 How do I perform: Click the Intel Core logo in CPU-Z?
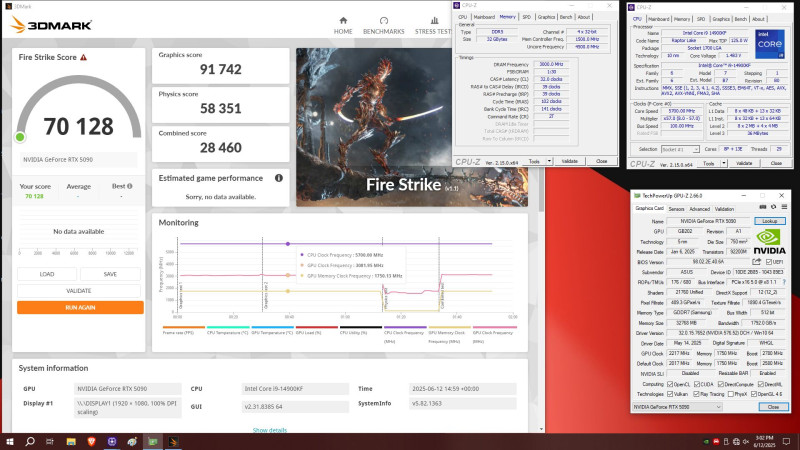point(769,44)
